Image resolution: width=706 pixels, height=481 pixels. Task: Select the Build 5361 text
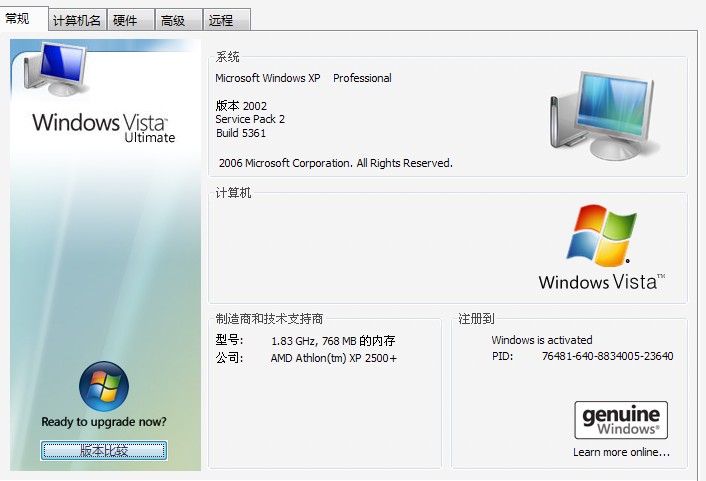pyautogui.click(x=241, y=133)
